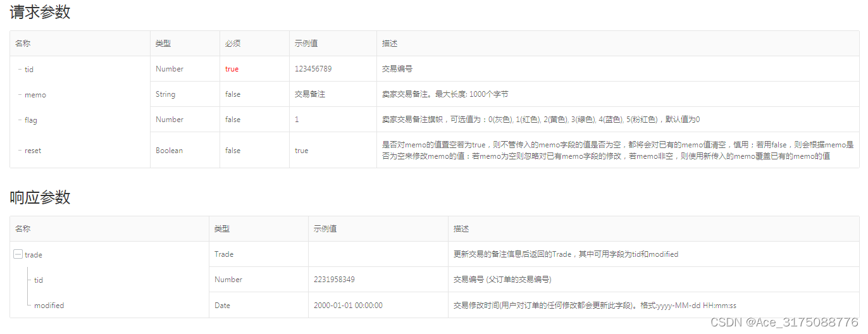868x334 pixels.
Task: Click the Boolean type cell
Action: coord(169,151)
